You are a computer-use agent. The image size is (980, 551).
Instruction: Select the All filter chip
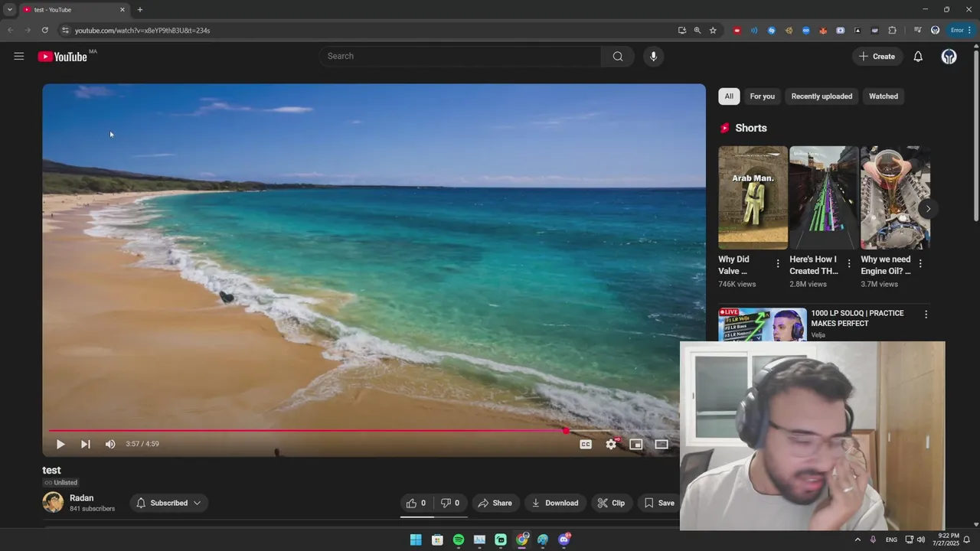729,96
